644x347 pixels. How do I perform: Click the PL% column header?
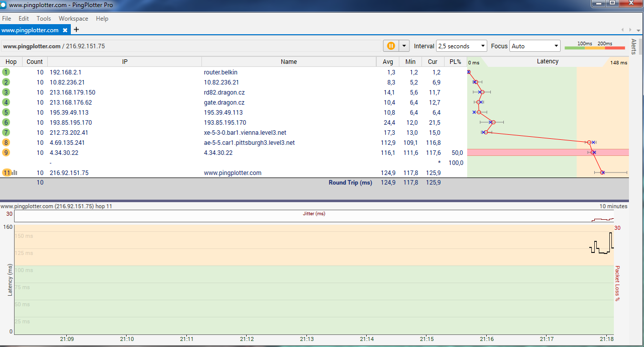[x=456, y=62]
